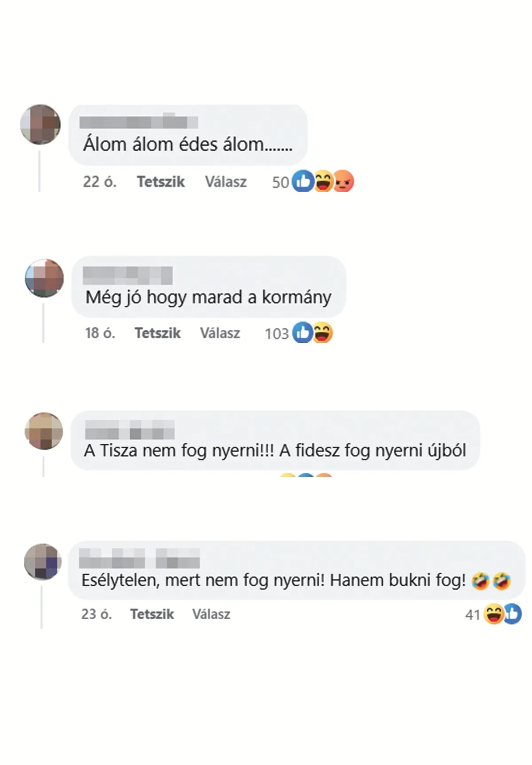Open the avatar of the 'Esélytelen' commenter

point(43,562)
